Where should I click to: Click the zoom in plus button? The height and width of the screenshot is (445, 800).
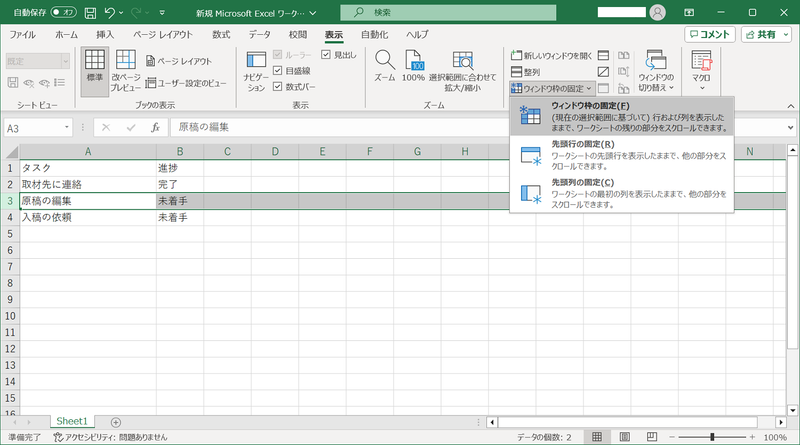point(752,437)
